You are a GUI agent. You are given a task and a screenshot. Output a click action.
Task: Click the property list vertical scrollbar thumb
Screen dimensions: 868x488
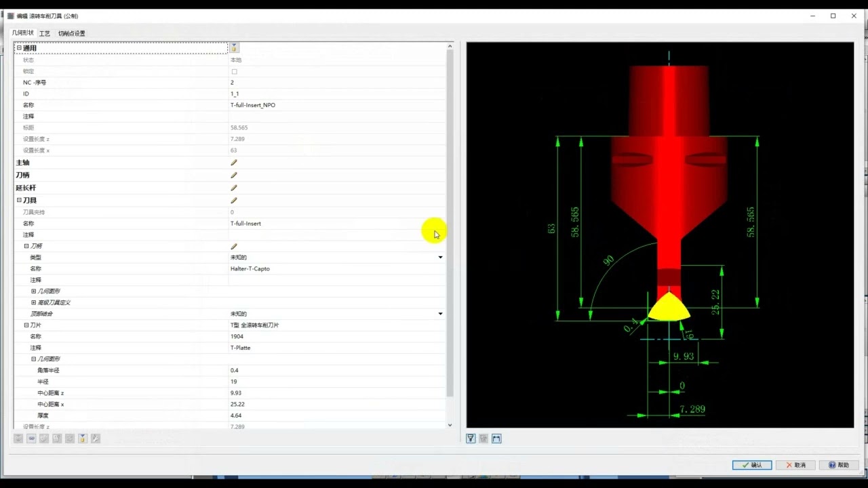(450, 222)
